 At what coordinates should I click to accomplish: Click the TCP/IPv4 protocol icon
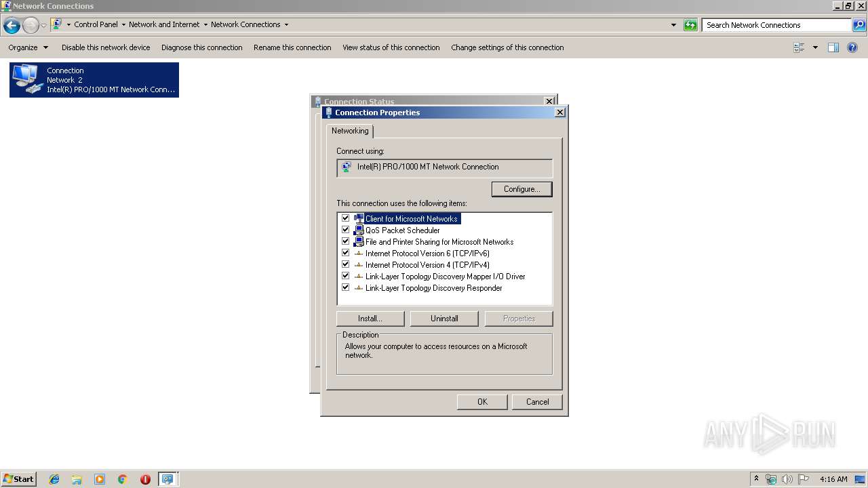tap(359, 265)
